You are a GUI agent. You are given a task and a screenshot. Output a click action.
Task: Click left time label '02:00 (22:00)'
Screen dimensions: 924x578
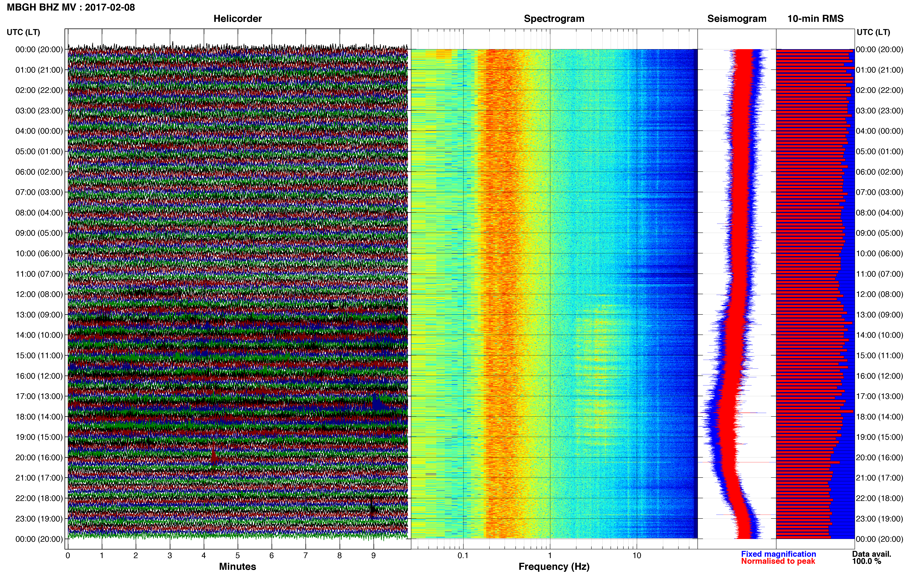pyautogui.click(x=39, y=90)
